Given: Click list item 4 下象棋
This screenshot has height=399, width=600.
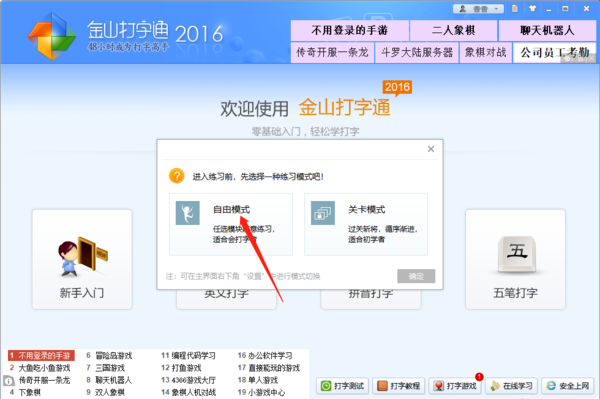Looking at the screenshot, I should pyautogui.click(x=25, y=392).
